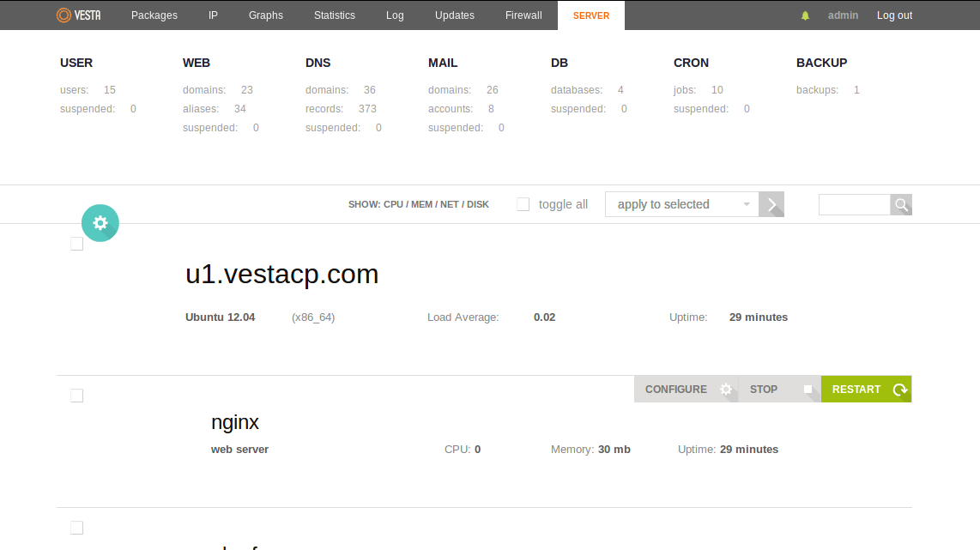Viewport: 980px width, 550px height.
Task: Click the gear icon on nginx CONFIGURE
Action: point(726,390)
